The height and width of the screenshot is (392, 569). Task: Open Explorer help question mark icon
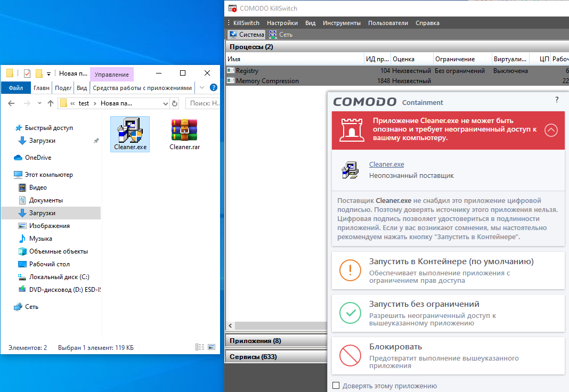tap(214, 87)
